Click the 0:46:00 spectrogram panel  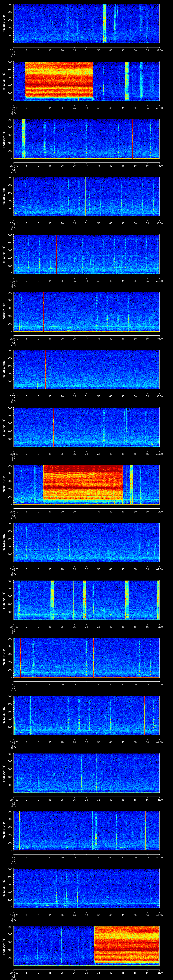click(87, 888)
